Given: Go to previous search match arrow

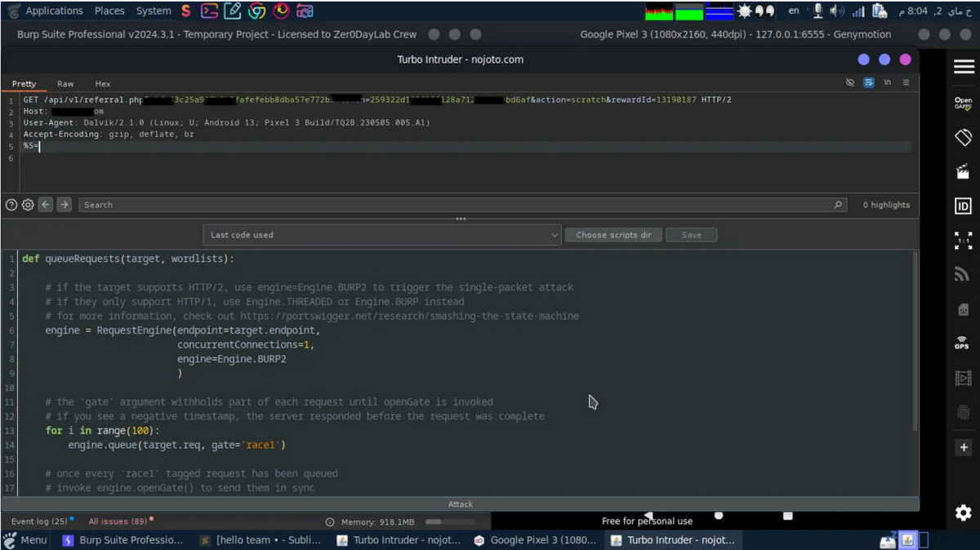Looking at the screenshot, I should [46, 205].
